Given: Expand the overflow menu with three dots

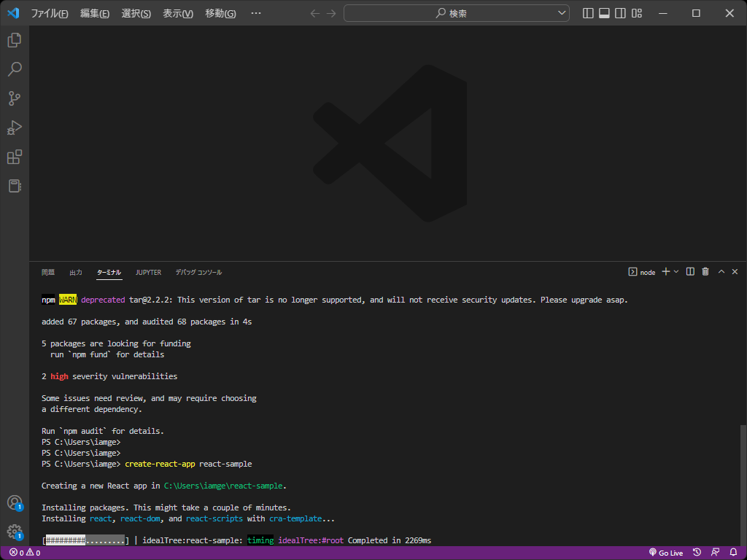Looking at the screenshot, I should (256, 13).
